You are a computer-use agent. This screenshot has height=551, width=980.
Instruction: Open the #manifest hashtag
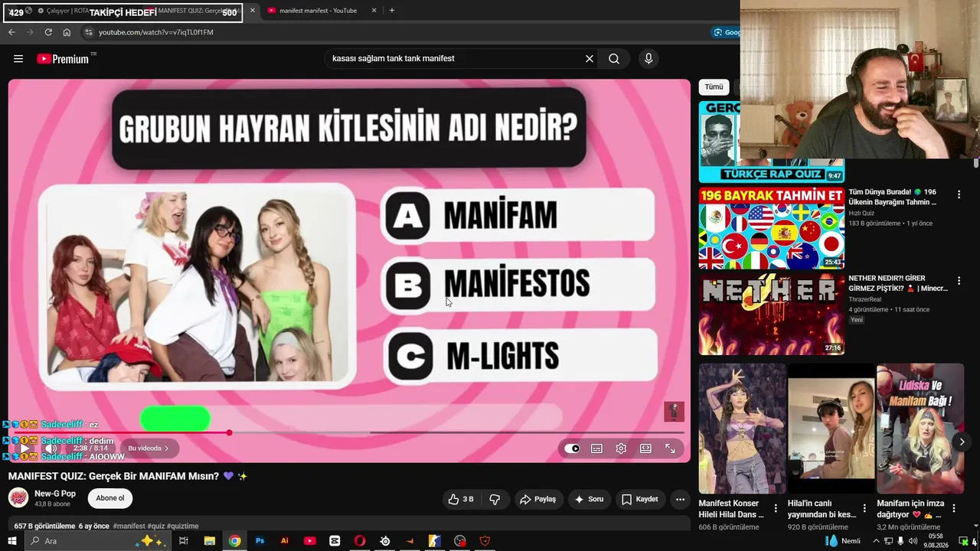[x=129, y=527]
